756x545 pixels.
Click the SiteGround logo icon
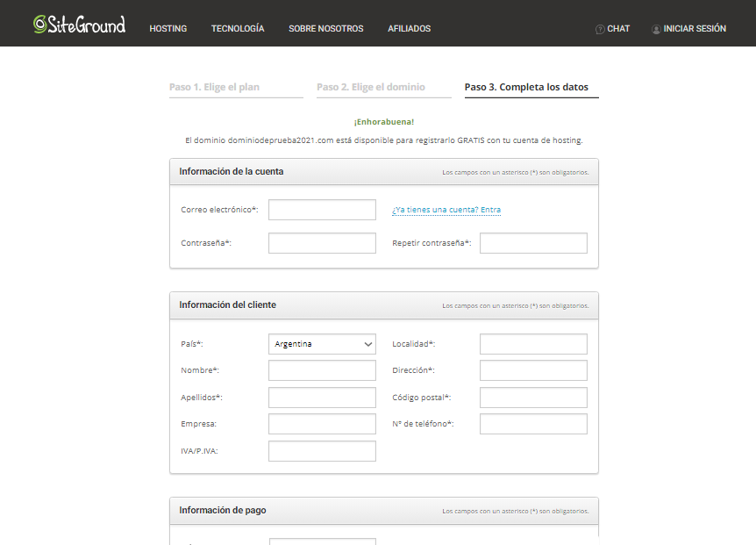click(x=38, y=24)
